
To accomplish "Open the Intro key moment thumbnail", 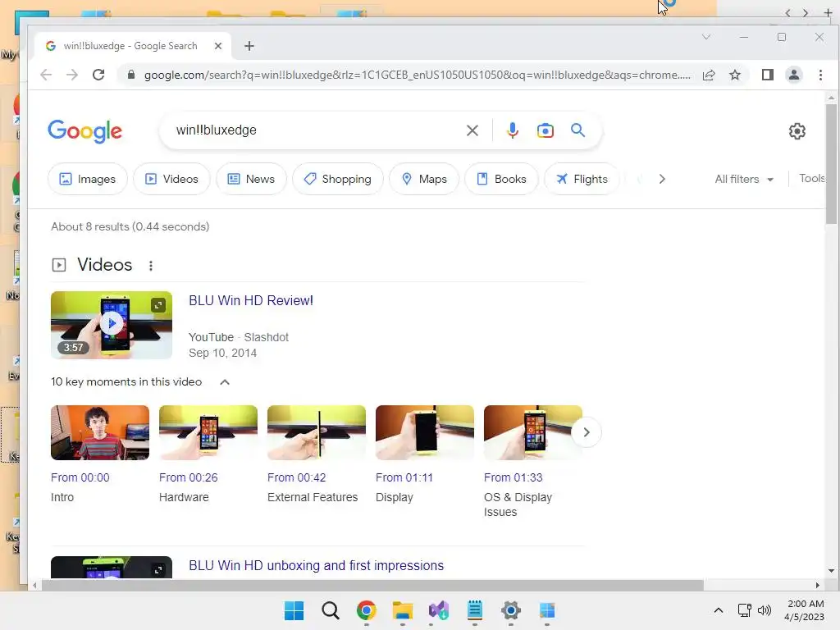I will coord(100,433).
